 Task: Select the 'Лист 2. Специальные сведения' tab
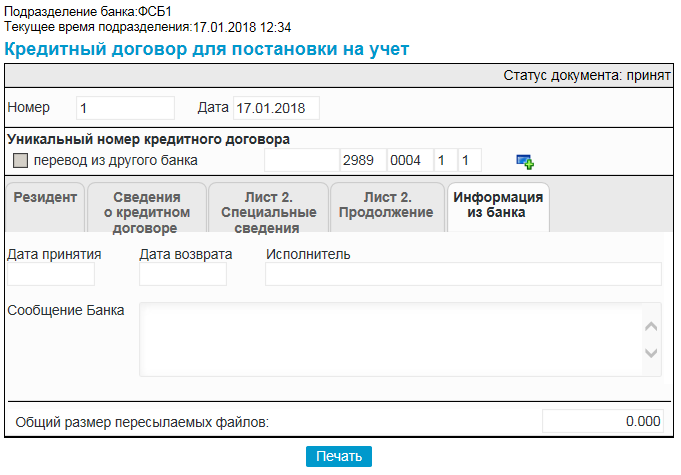(x=268, y=207)
